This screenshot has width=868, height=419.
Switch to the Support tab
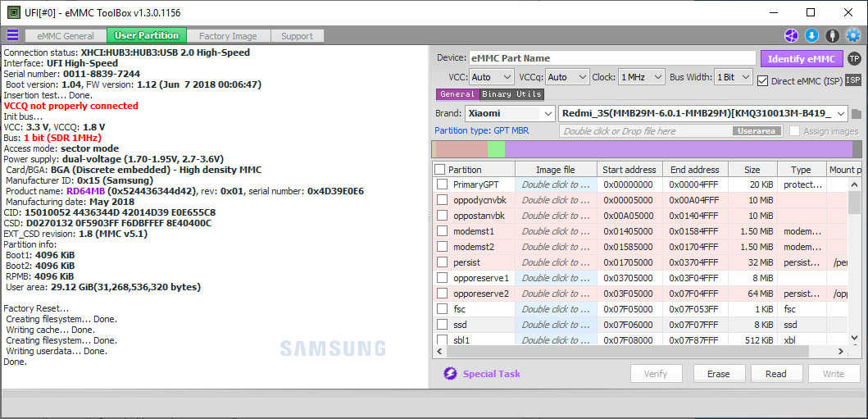tap(297, 36)
